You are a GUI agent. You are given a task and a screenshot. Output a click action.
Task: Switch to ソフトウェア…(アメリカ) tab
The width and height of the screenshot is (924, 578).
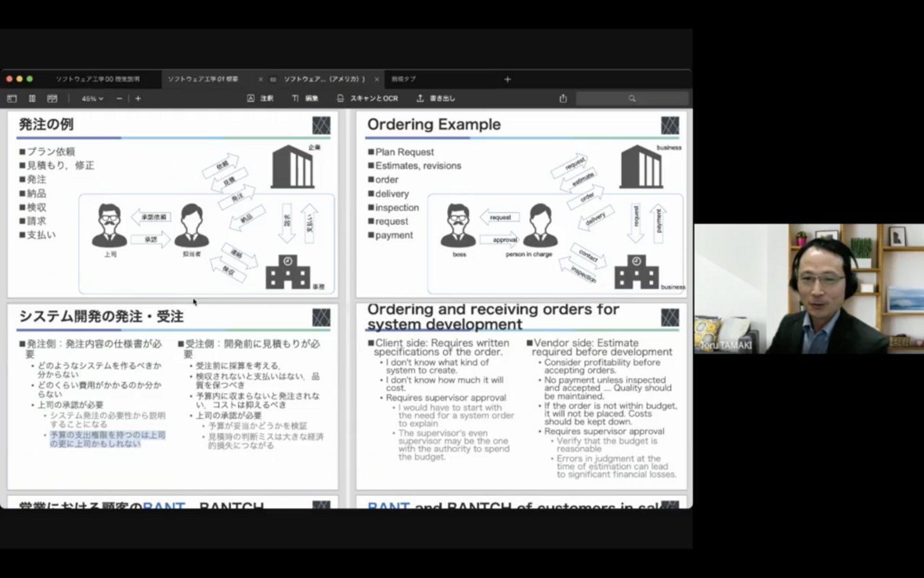pyautogui.click(x=324, y=79)
